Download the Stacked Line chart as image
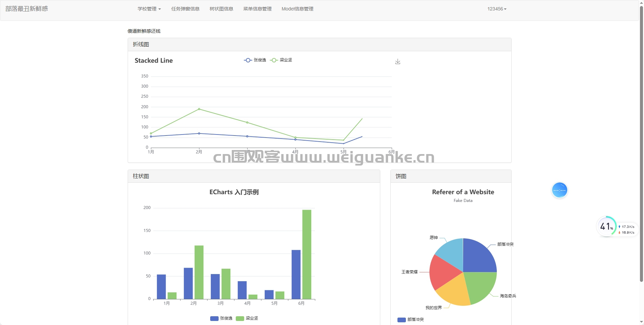This screenshot has height=325, width=644. click(x=398, y=61)
